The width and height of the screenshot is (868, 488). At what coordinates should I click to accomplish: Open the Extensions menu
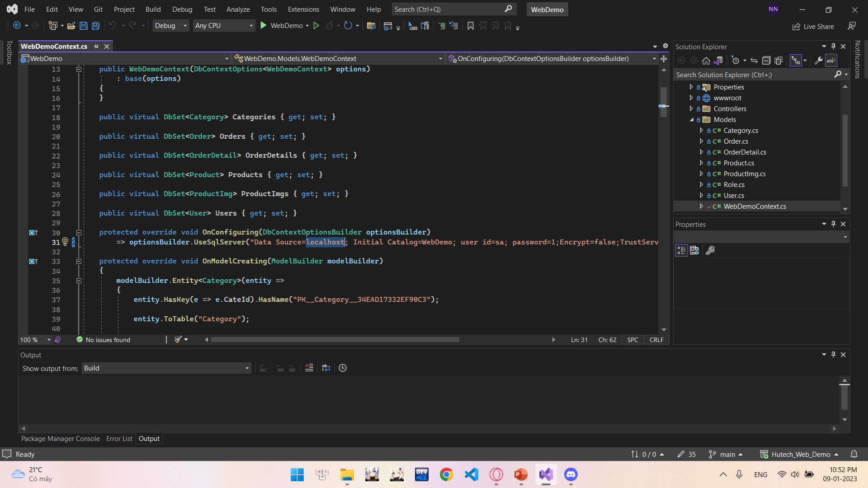pyautogui.click(x=303, y=9)
